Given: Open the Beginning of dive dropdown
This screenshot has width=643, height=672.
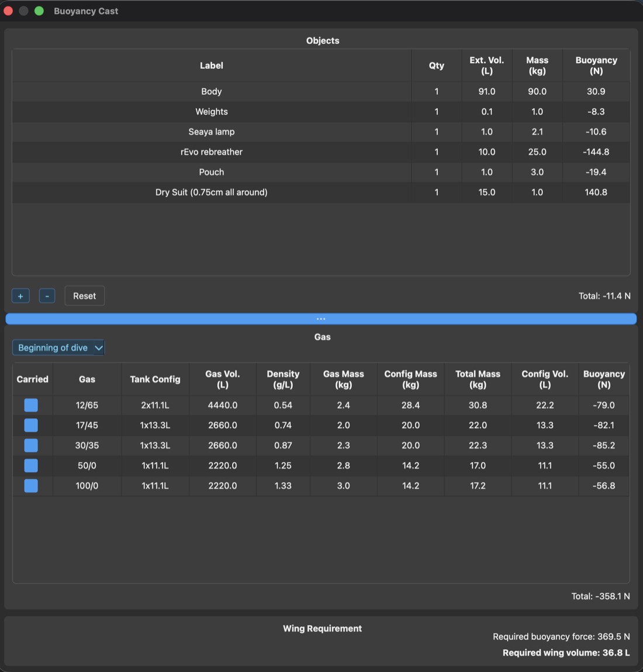Looking at the screenshot, I should click(x=58, y=347).
